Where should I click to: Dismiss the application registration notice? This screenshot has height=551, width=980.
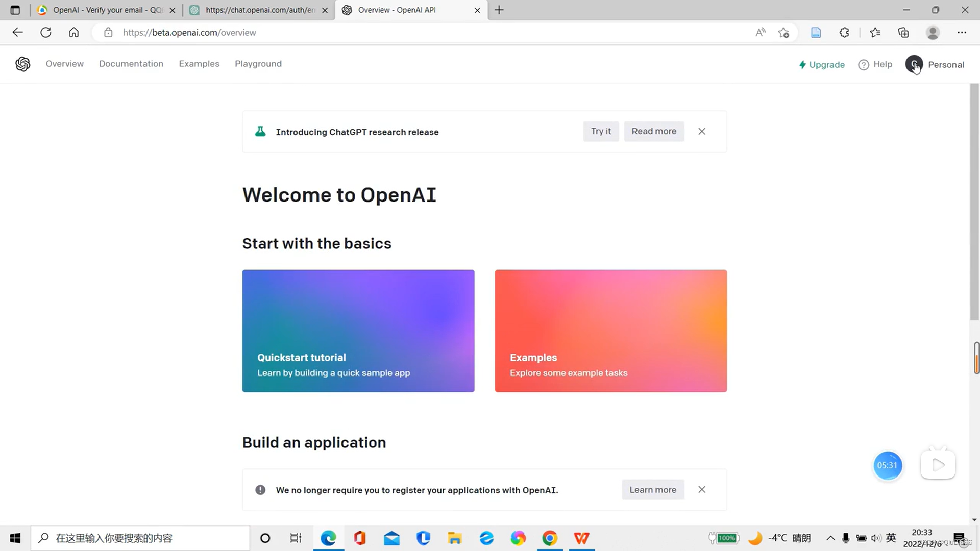click(702, 489)
